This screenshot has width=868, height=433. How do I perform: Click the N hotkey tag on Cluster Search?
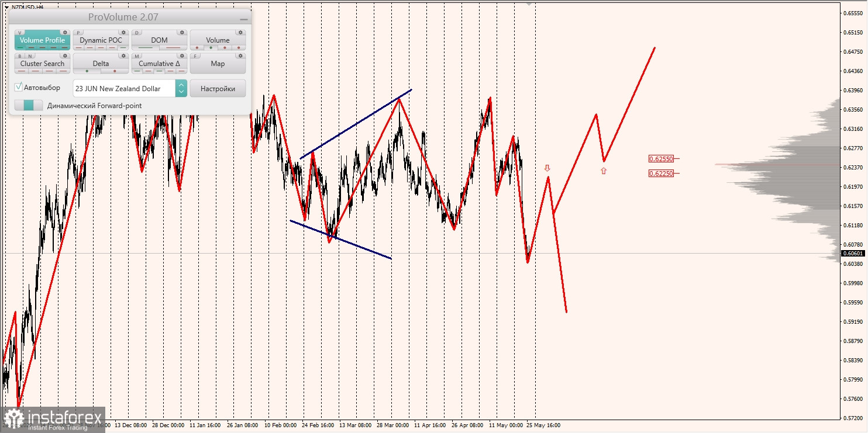tap(30, 56)
